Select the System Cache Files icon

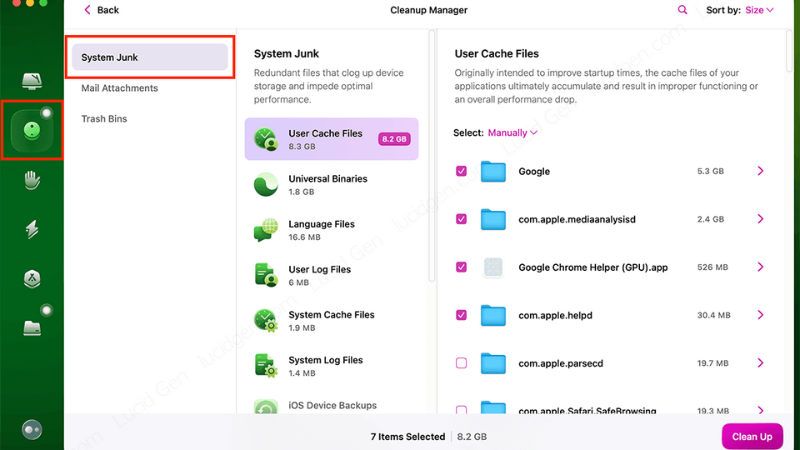(266, 320)
